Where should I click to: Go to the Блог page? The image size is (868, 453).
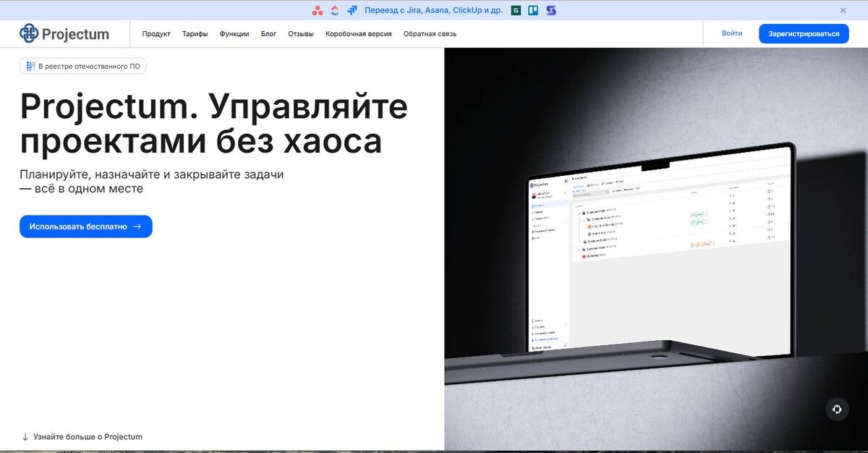point(268,34)
